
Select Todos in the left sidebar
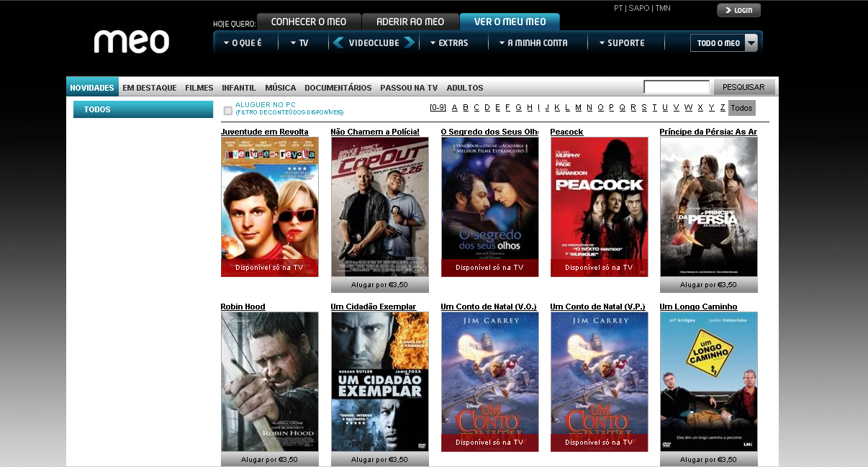point(143,109)
